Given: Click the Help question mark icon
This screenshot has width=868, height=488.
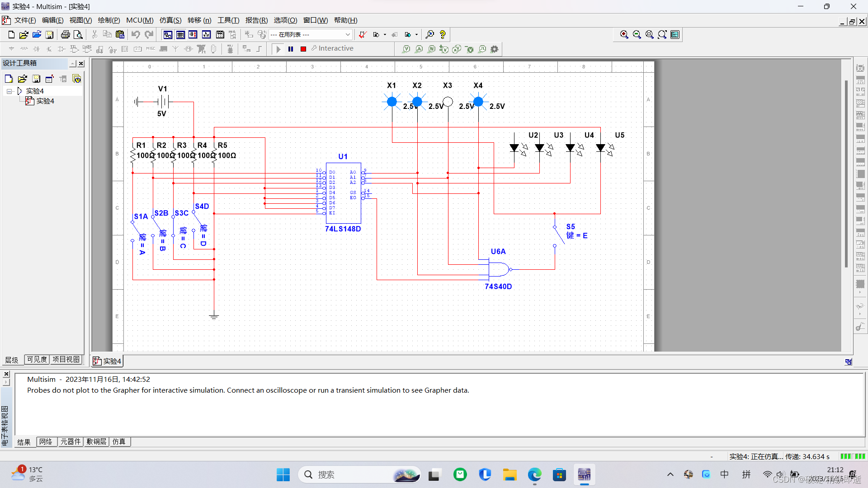Looking at the screenshot, I should [x=443, y=34].
